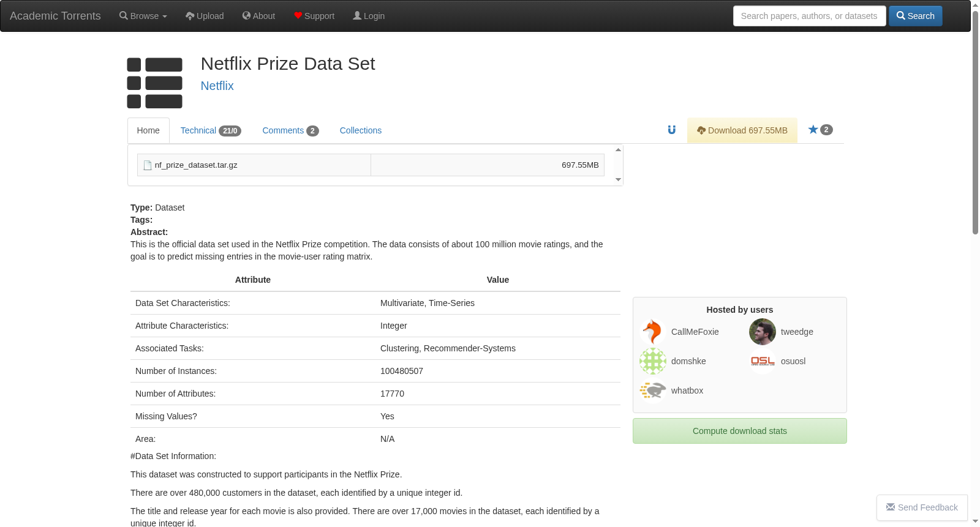
Task: Click the Missing Values? label
Action: pos(166,416)
